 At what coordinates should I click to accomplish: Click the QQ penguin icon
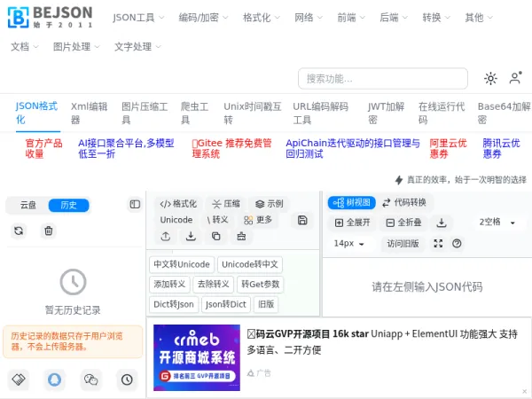point(54,379)
